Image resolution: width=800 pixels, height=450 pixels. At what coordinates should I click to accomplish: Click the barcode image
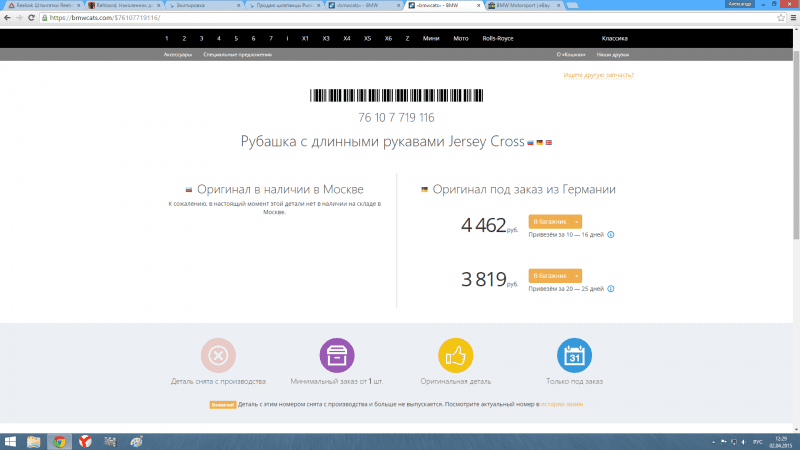[396, 95]
